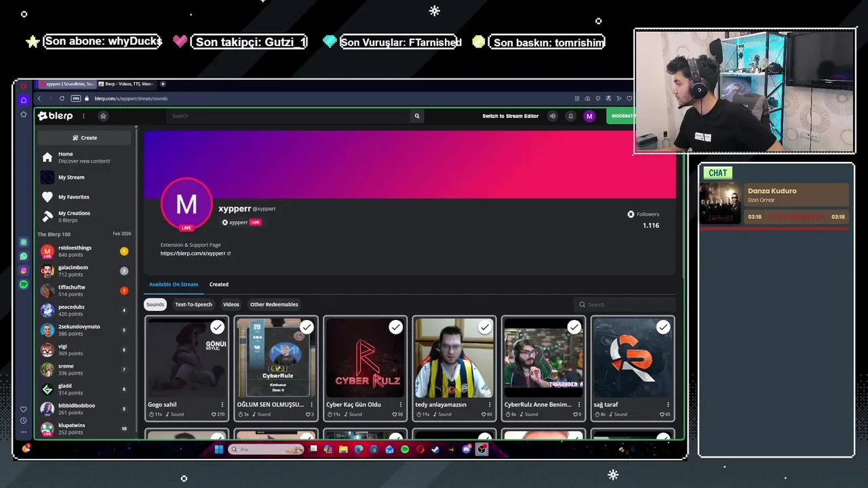Toggle the checkmark on Gogo sahil card
Screen dimensions: 868x488
pyautogui.click(x=217, y=327)
